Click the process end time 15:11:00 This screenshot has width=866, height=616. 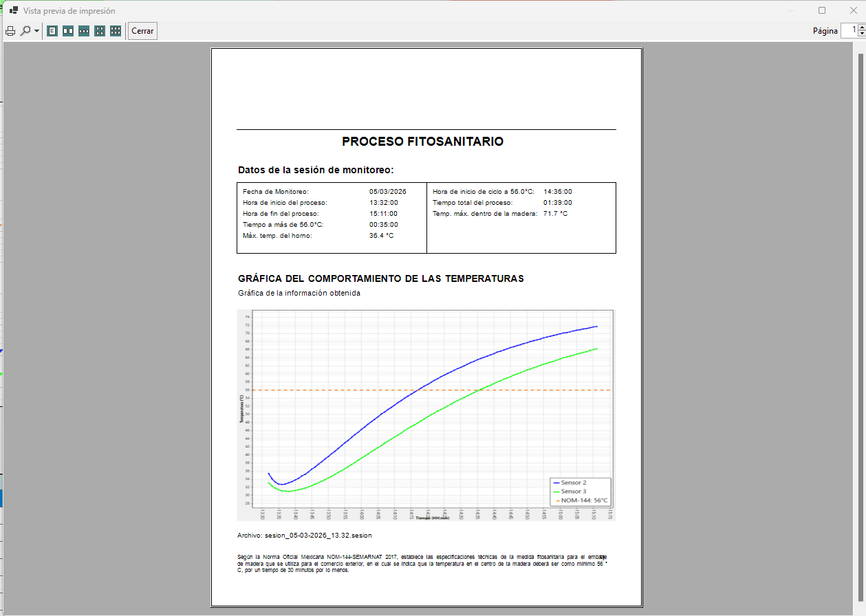383,214
